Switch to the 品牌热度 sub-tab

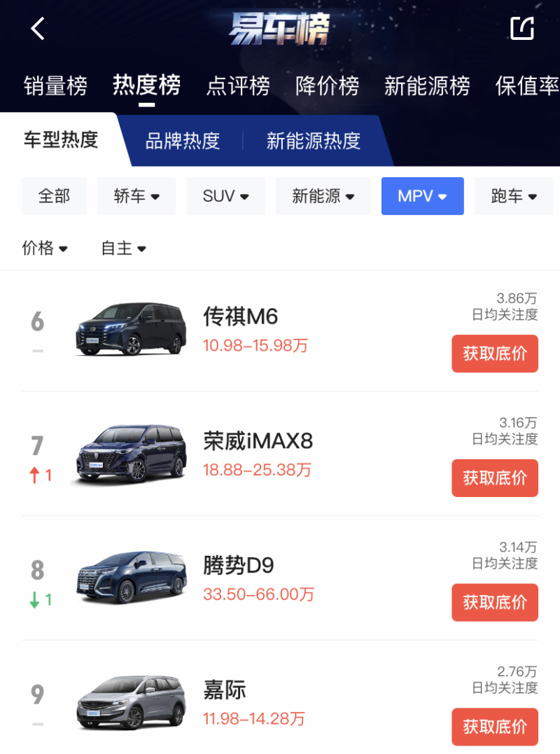pyautogui.click(x=183, y=141)
